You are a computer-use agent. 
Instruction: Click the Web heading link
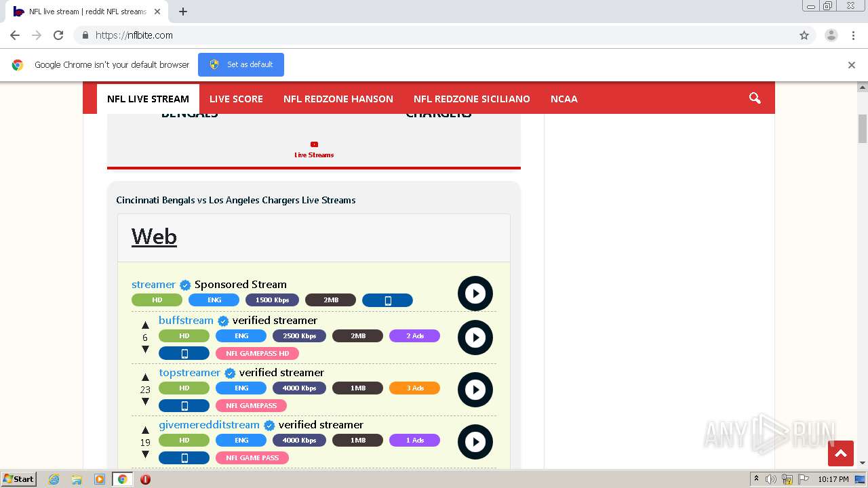point(154,237)
